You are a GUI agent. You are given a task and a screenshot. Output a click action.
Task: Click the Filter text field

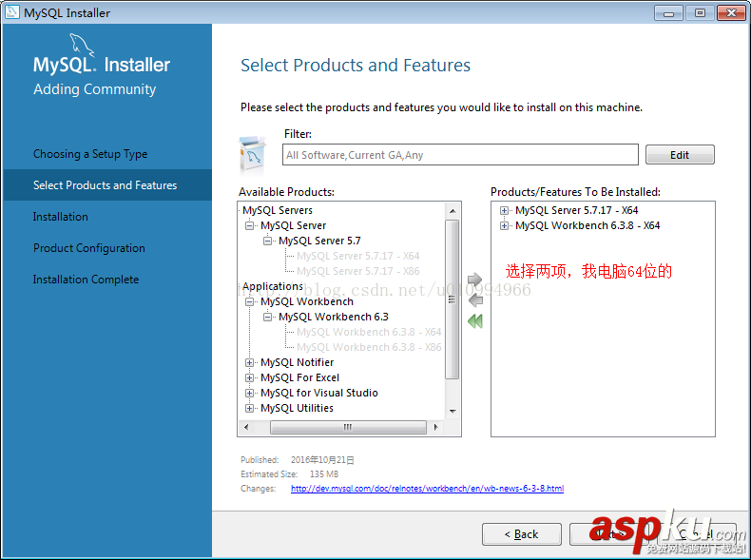click(x=460, y=155)
